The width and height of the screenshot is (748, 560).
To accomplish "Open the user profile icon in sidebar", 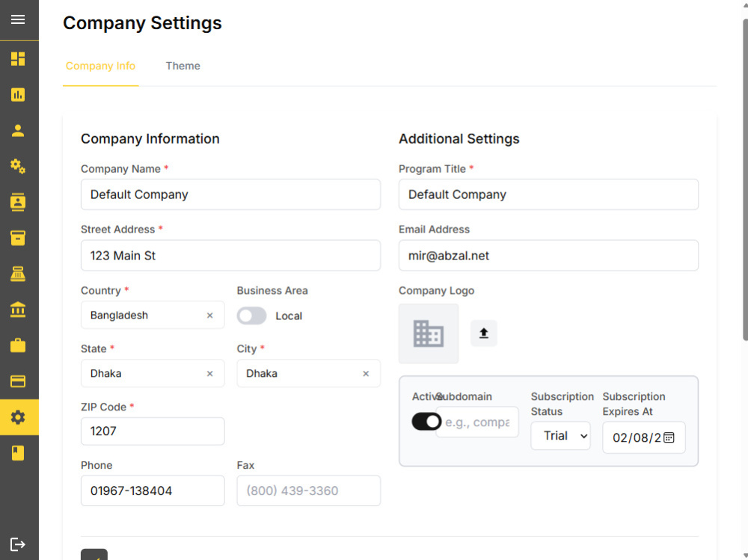I will coord(18,130).
